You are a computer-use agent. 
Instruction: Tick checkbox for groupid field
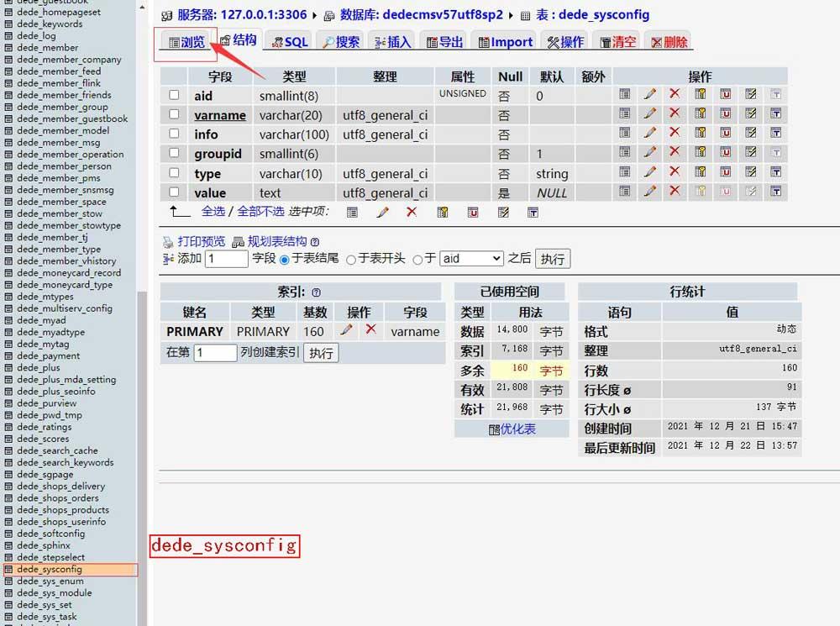pos(174,152)
